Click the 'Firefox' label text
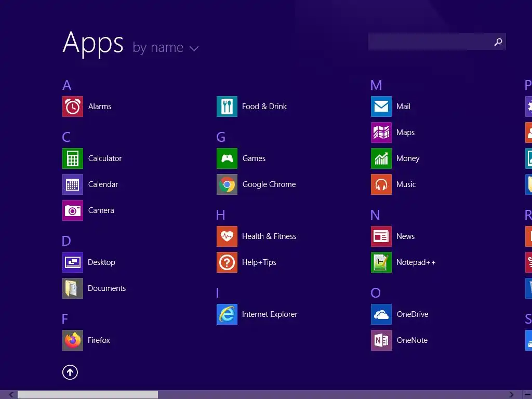This screenshot has width=532, height=399. pos(99,340)
